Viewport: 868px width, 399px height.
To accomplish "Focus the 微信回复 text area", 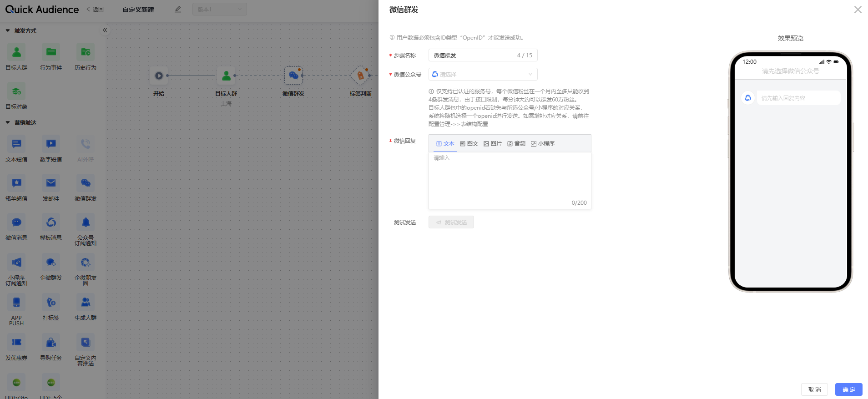I will click(x=510, y=181).
